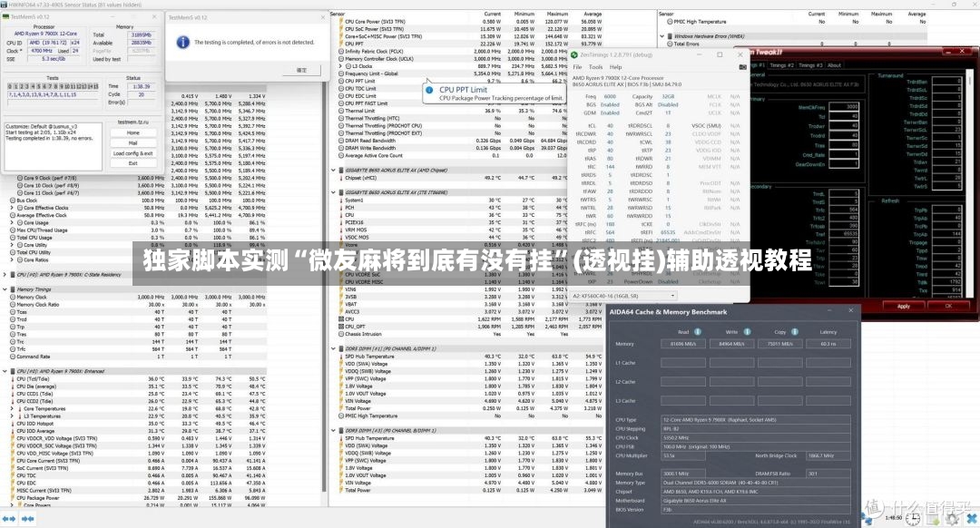Viewport: 980px width, 528px height.
Task: Click the ZenTimings green app icon in title bar
Action: [x=574, y=55]
